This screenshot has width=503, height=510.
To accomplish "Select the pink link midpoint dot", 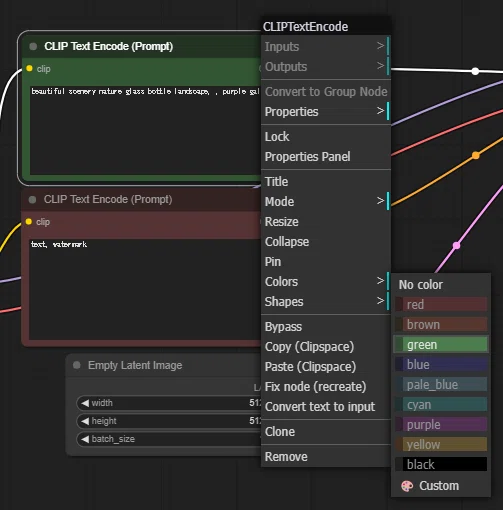I will 456,246.
